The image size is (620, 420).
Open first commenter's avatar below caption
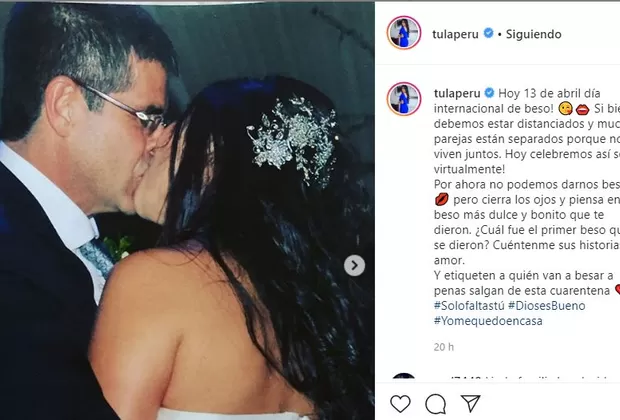(404, 376)
